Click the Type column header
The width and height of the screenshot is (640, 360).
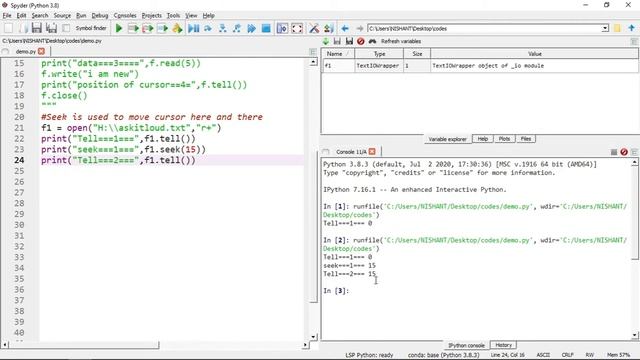tap(379, 54)
